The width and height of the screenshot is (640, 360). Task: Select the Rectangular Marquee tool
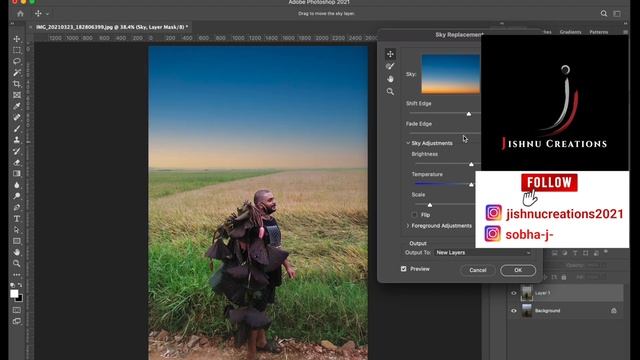17,50
